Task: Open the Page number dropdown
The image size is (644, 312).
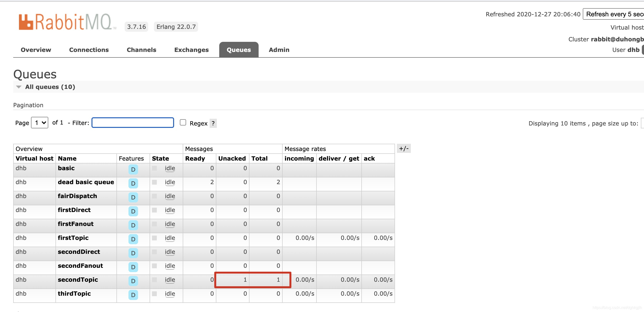Action: point(40,123)
